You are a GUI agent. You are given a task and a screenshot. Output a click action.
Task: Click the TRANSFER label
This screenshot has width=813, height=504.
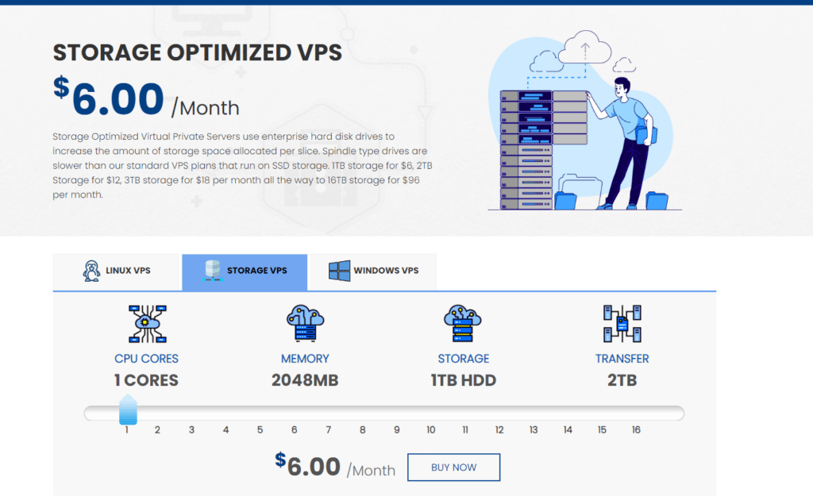coord(622,358)
